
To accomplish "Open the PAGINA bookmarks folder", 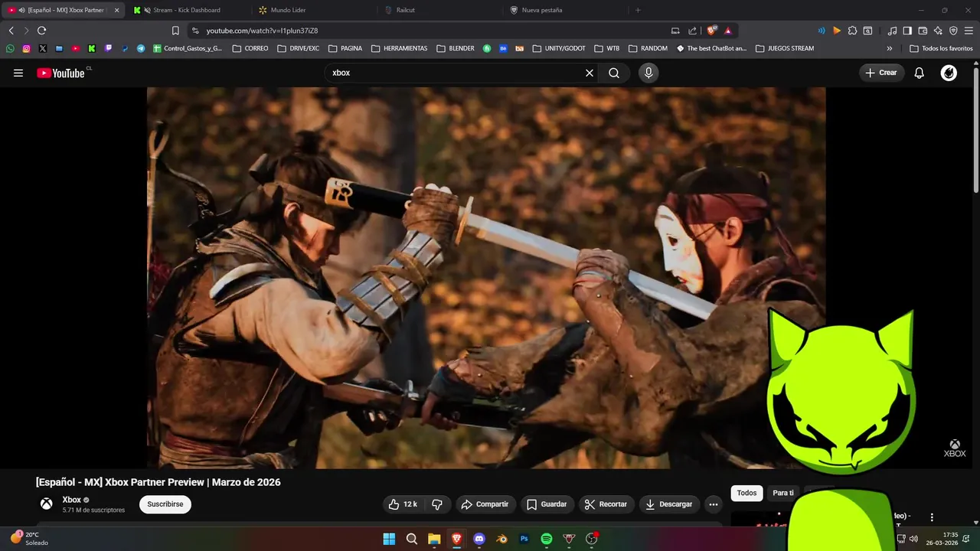I will click(x=345, y=48).
